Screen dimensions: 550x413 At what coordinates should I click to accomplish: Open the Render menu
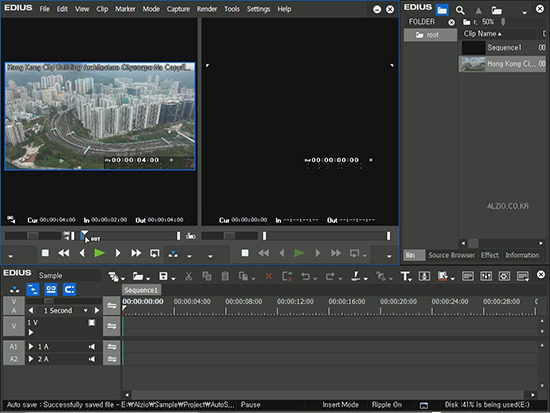point(207,9)
